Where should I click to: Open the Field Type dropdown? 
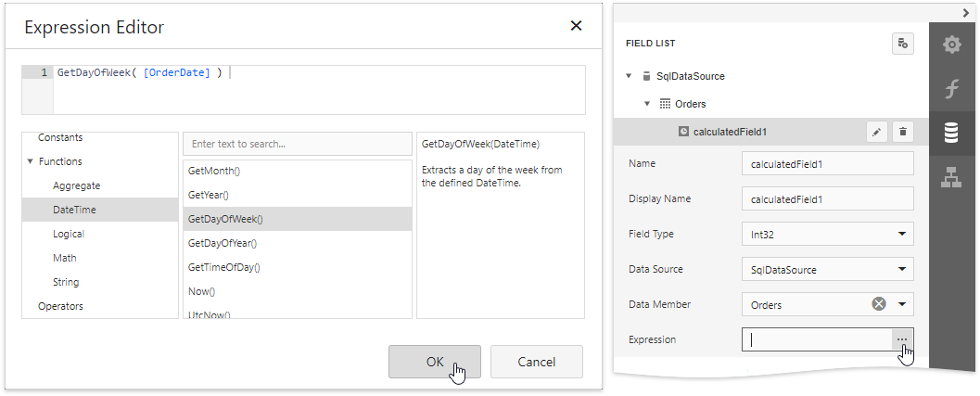(x=902, y=235)
